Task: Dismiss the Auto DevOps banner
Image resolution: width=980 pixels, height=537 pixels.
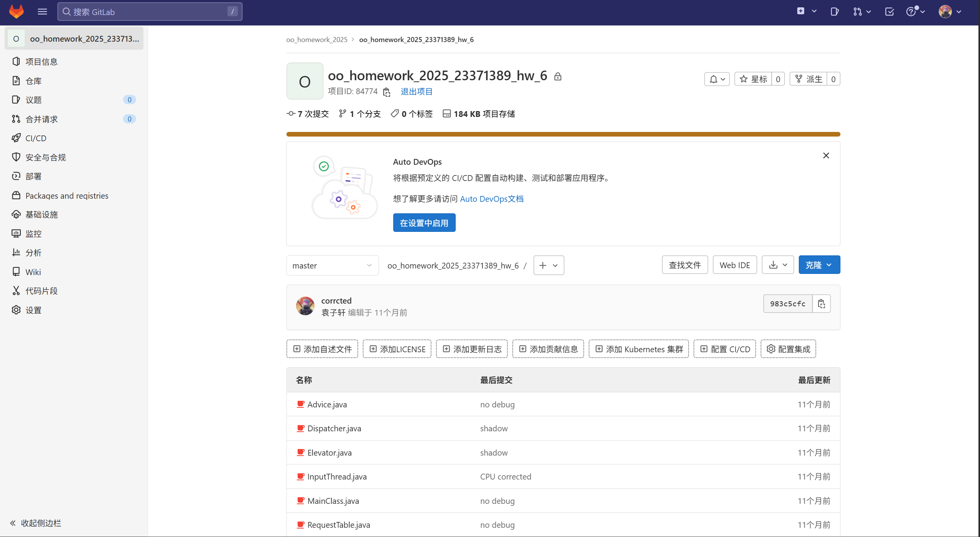Action: (826, 155)
